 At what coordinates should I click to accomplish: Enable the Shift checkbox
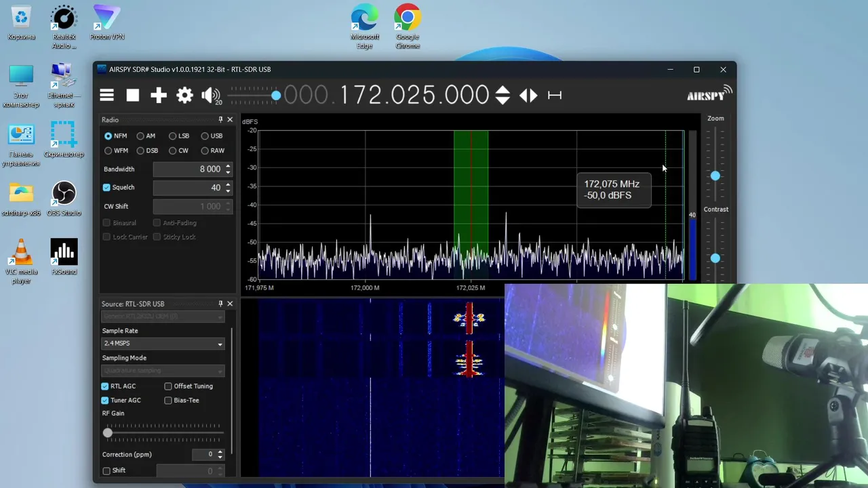pos(106,470)
